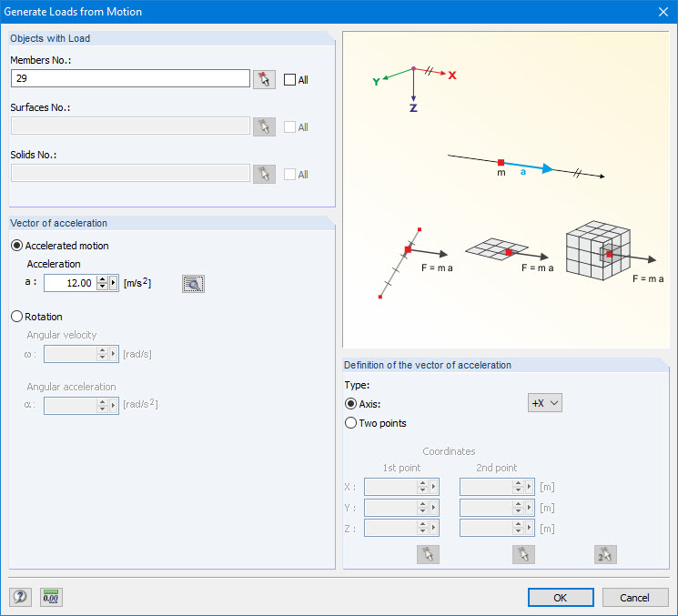Click the [m/s²] unit label
Screen dimensions: 678x616
(x=137, y=283)
